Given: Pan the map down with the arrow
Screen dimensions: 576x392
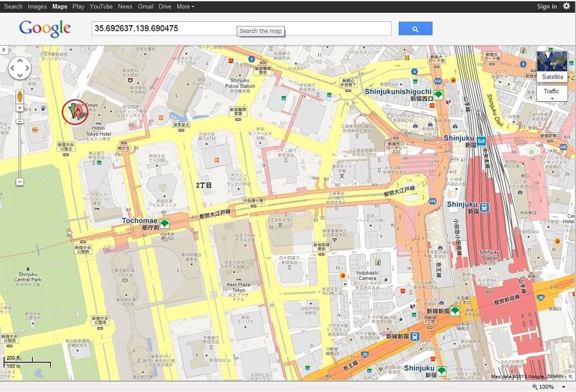Looking at the screenshot, I should [x=20, y=75].
